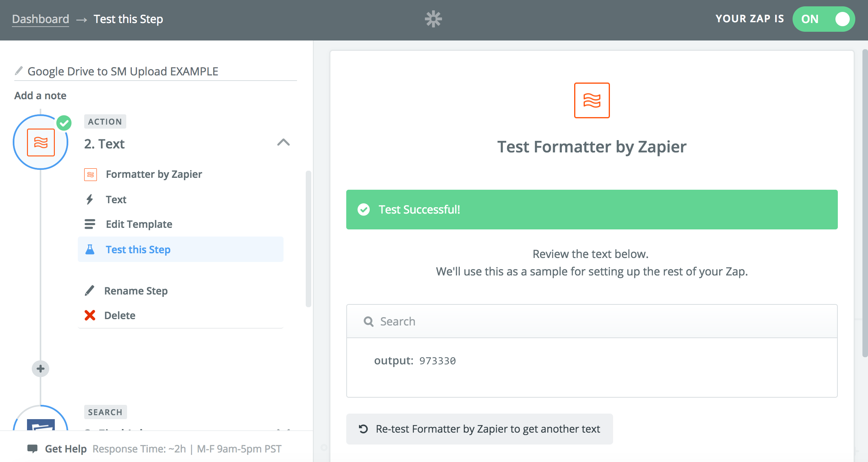This screenshot has height=462, width=868.
Task: Go back to the Dashboard link
Action: [41, 19]
